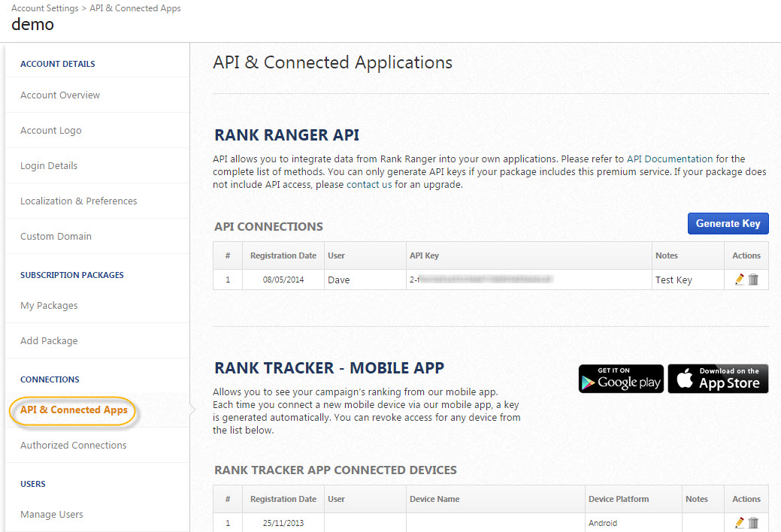
Task: Click trash icon for Android device row
Action: pos(753,522)
